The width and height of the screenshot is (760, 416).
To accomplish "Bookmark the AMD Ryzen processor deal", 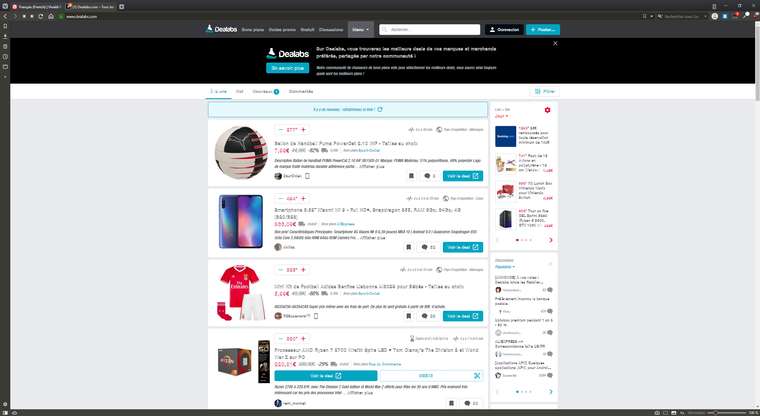I will click(x=451, y=403).
